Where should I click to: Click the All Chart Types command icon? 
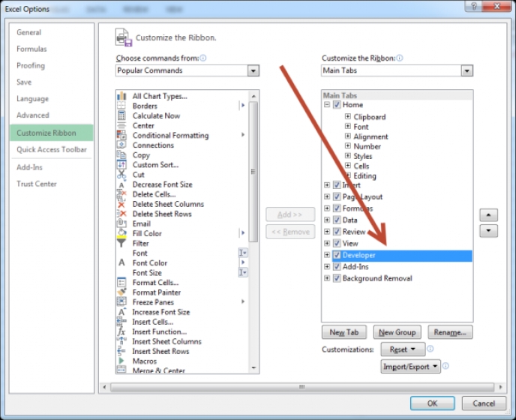pos(121,96)
